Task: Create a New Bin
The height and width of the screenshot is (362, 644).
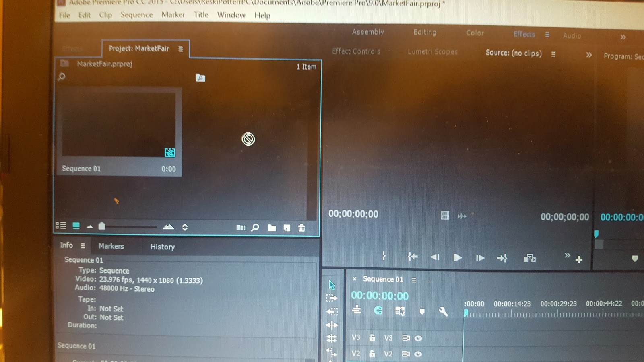Action: click(x=272, y=228)
